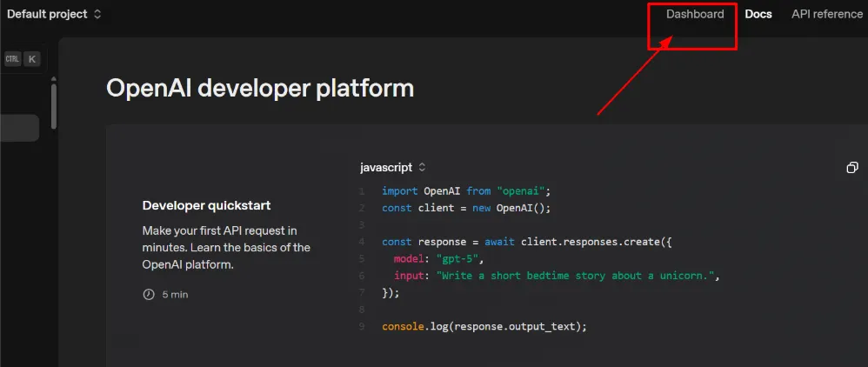This screenshot has height=367, width=868.
Task: Open the Default project selector
Action: click(x=54, y=14)
